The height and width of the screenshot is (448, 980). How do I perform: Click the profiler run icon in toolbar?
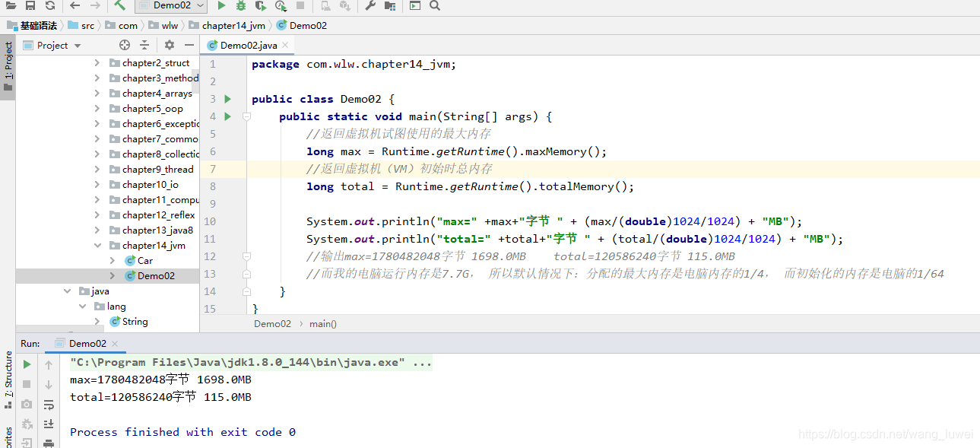coord(281,5)
